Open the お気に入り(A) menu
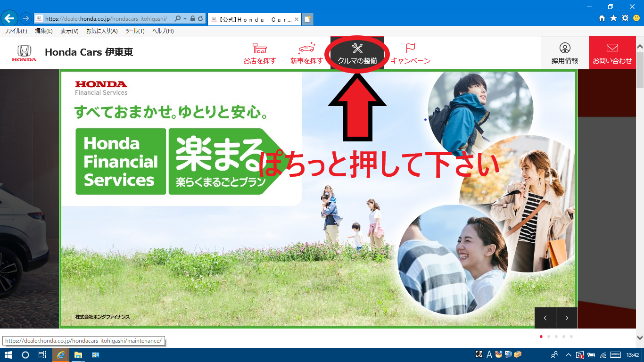The image size is (644, 362). point(102,31)
